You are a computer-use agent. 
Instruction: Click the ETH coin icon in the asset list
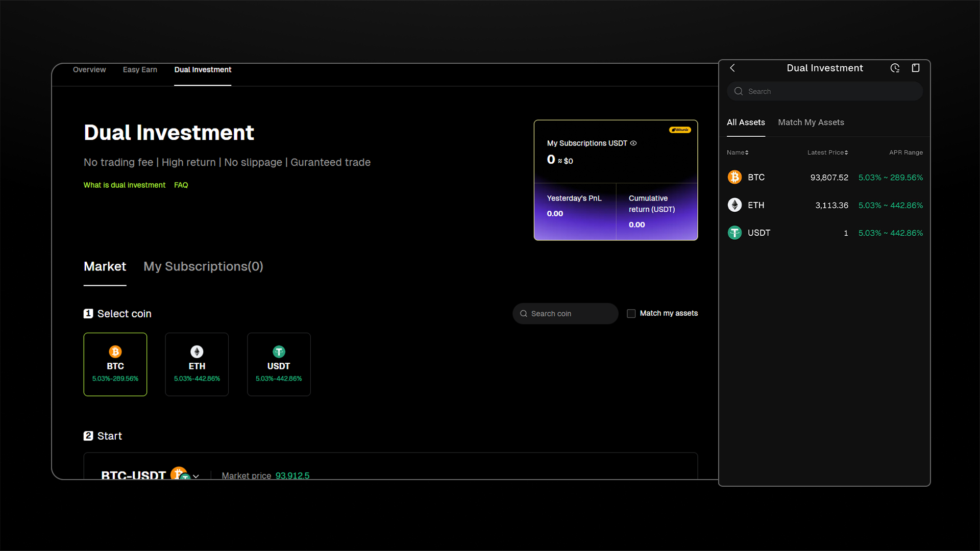pos(734,205)
